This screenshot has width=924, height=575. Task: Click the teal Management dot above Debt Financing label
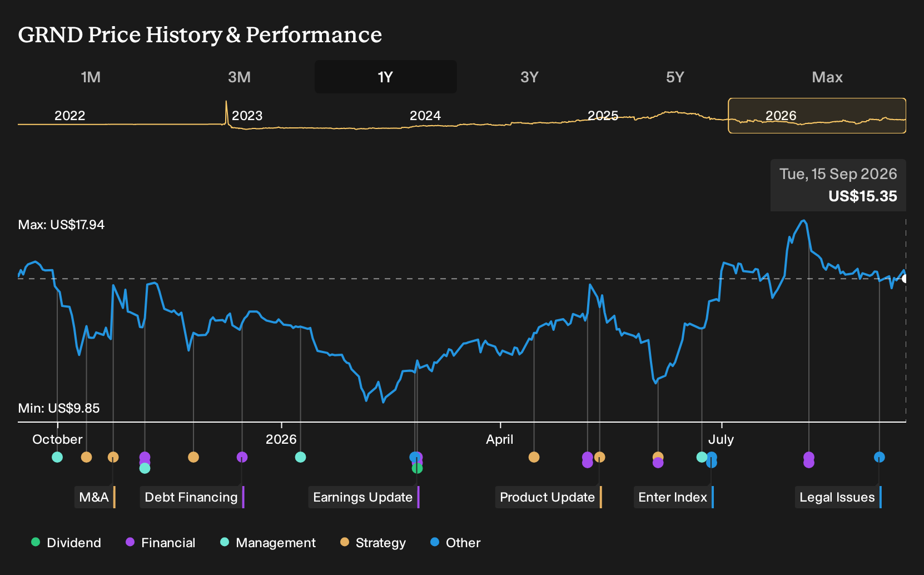[x=145, y=468]
